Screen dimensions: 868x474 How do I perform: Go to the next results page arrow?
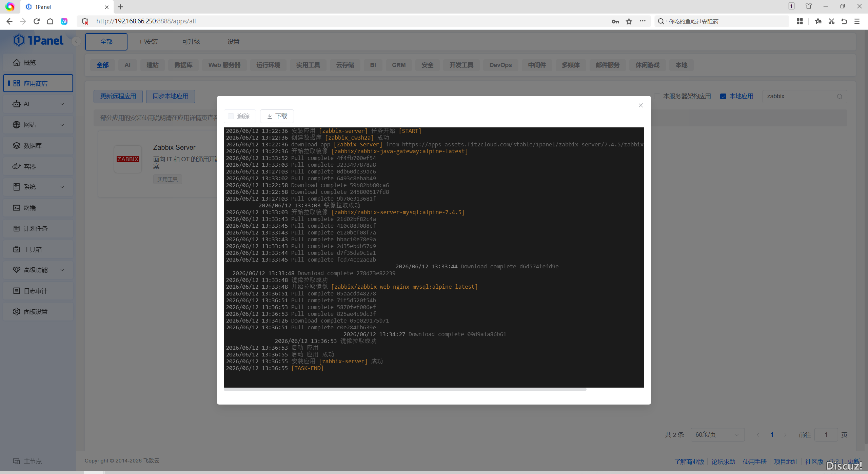(x=785, y=435)
